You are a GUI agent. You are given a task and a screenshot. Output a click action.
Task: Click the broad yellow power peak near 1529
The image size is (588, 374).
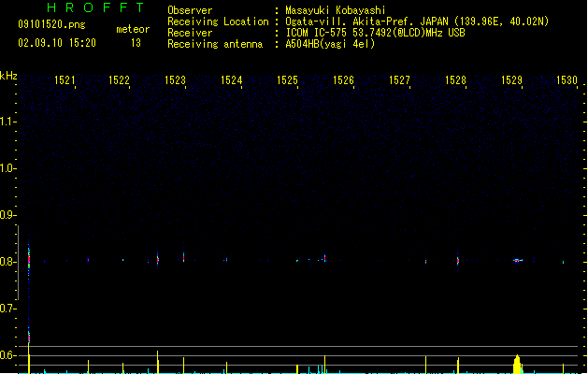coord(518,365)
